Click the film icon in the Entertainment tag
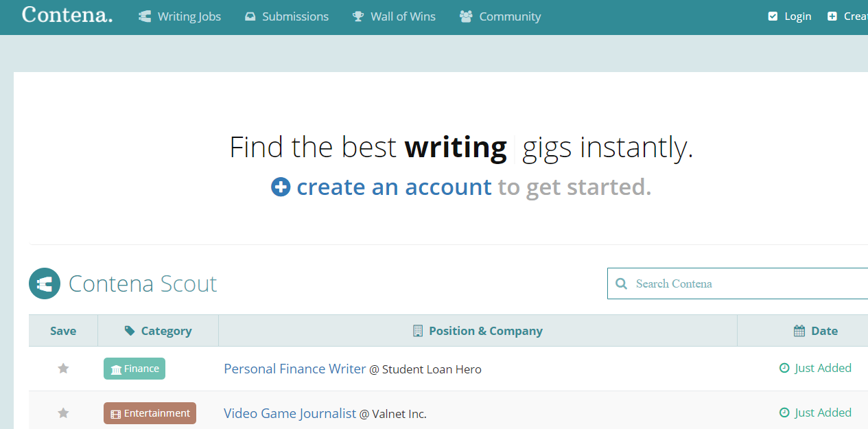 point(116,414)
